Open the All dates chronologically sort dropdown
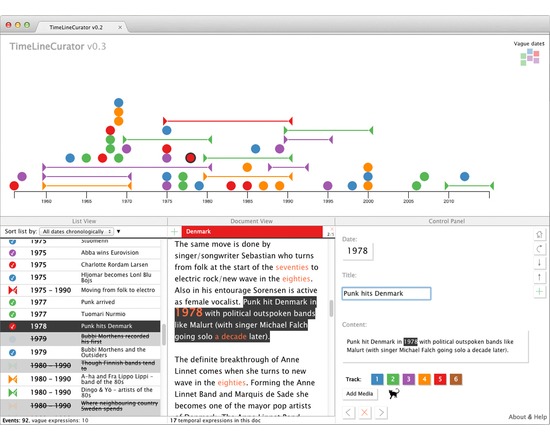Image resolution: width=550 pixels, height=440 pixels. tap(77, 232)
